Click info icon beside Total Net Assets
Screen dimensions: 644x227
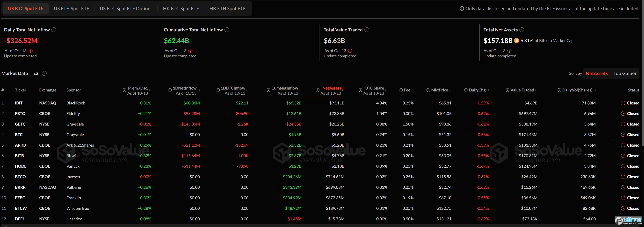click(x=522, y=30)
